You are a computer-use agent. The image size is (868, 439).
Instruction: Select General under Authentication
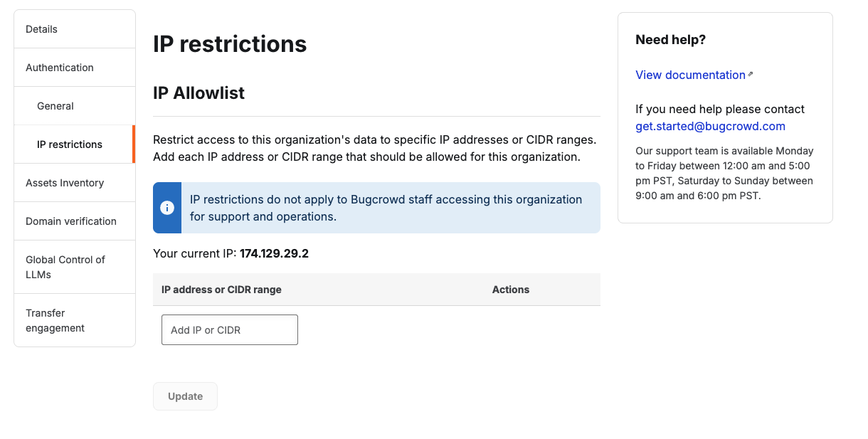pos(75,106)
